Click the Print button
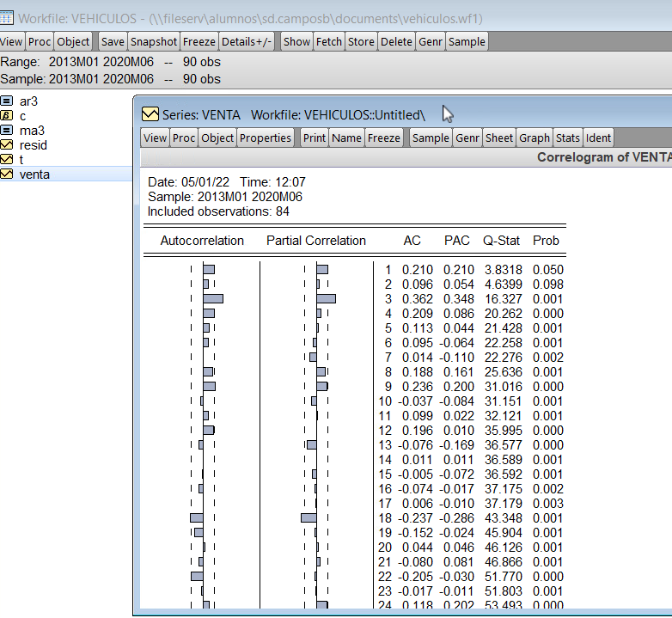 pyautogui.click(x=315, y=138)
